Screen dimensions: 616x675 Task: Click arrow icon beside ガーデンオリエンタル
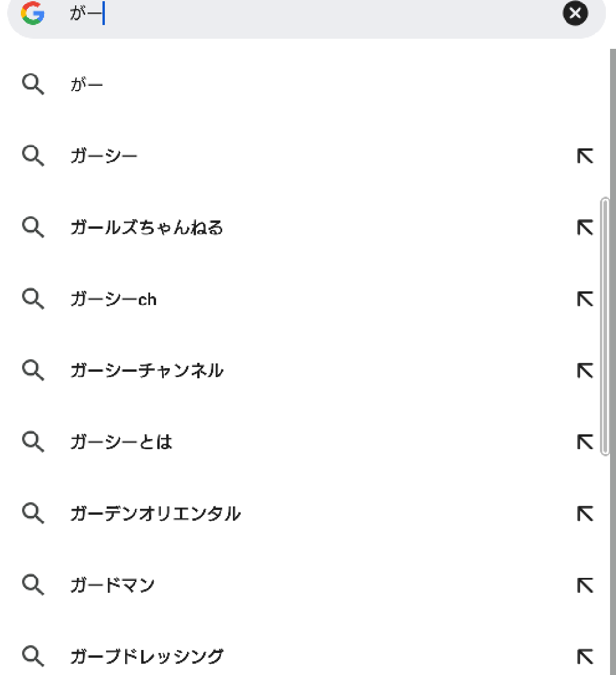tap(585, 513)
